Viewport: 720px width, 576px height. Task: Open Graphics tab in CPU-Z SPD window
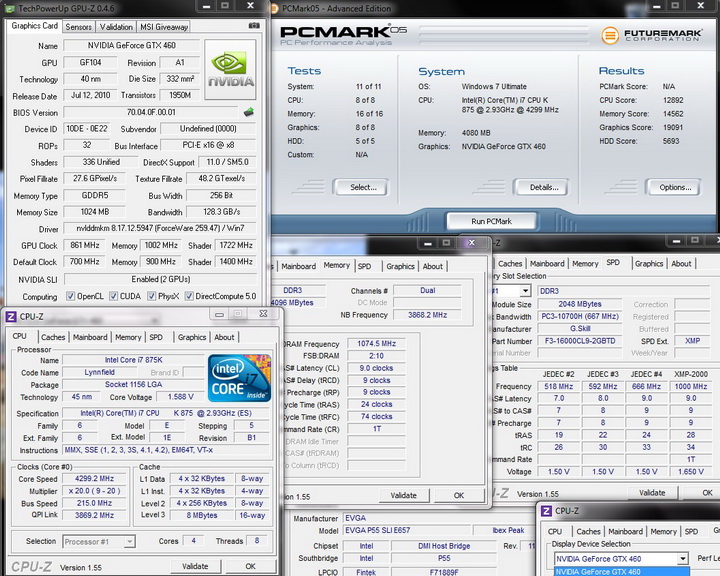tap(649, 264)
